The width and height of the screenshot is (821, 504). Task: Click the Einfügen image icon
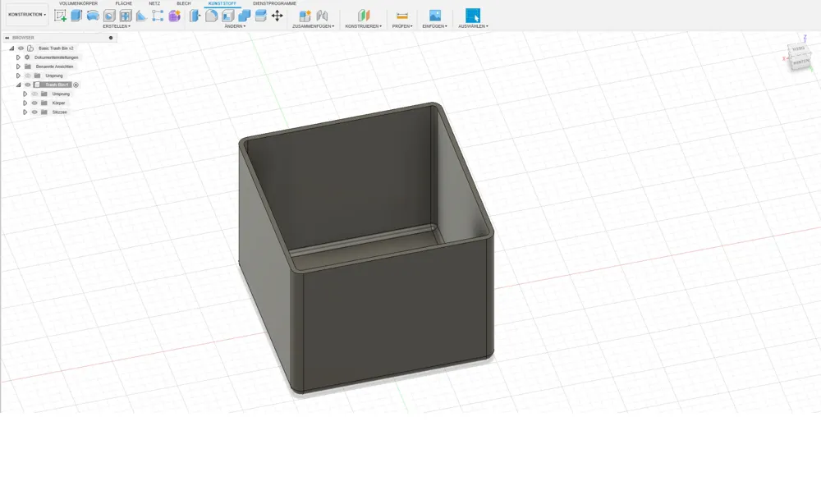[x=434, y=16]
